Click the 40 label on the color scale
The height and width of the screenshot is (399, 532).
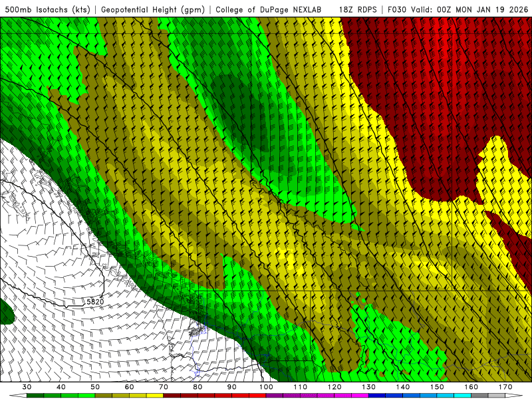(61, 387)
